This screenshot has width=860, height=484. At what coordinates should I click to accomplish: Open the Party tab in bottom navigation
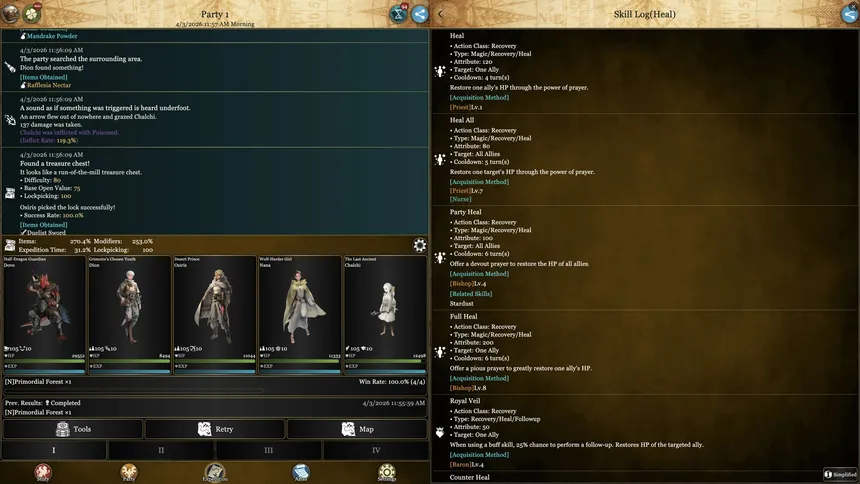pos(129,472)
